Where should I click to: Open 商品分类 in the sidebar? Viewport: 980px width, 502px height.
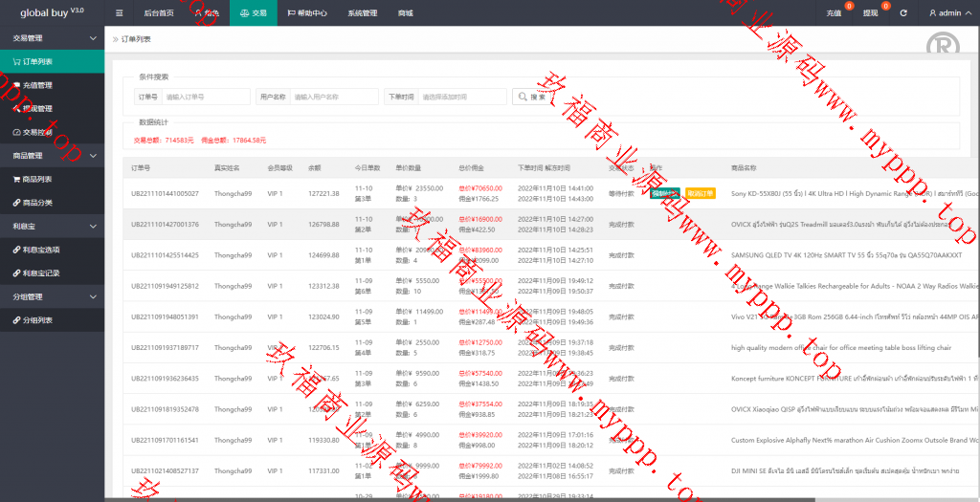[x=38, y=203]
